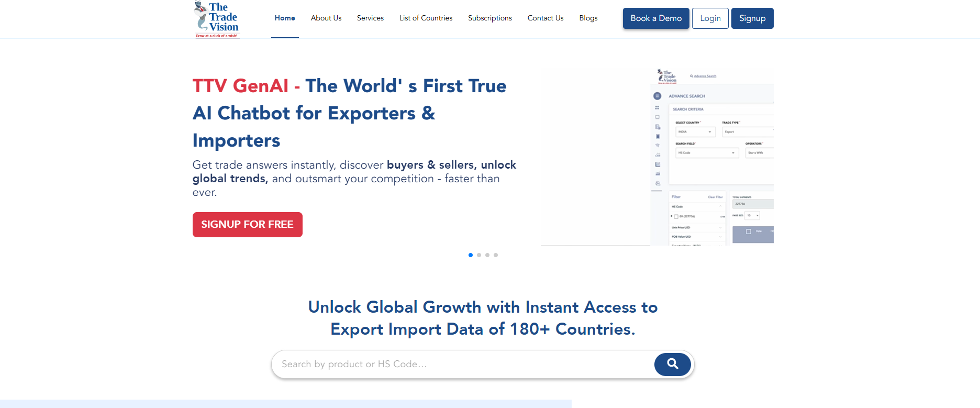
Task: Click the Login button
Action: 710,18
